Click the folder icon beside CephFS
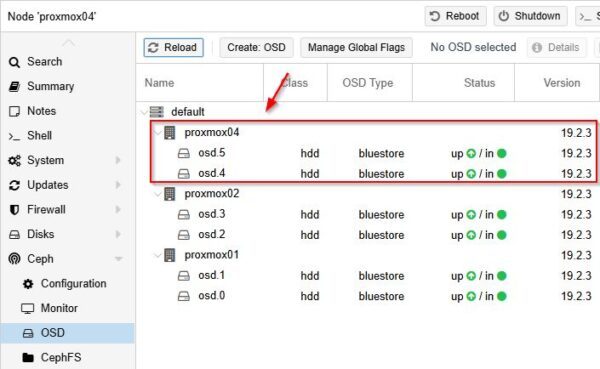 pos(28,358)
